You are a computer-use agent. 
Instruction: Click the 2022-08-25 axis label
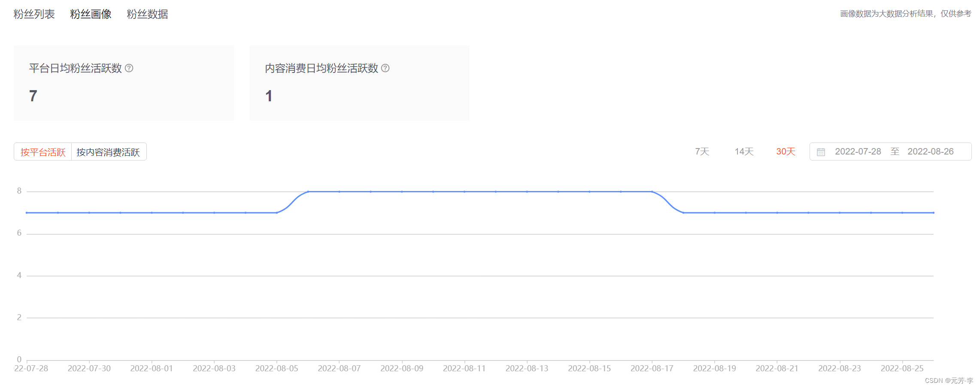pos(902,368)
